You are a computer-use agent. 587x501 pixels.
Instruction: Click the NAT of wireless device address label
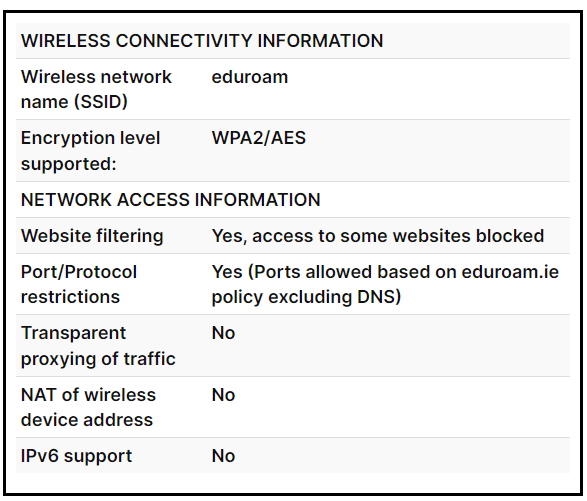tap(88, 407)
